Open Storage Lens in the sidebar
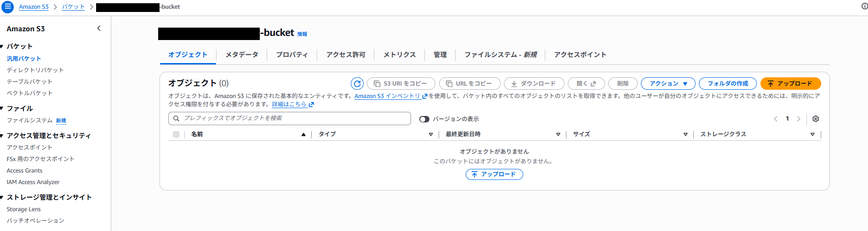The image size is (868, 231). click(x=23, y=209)
